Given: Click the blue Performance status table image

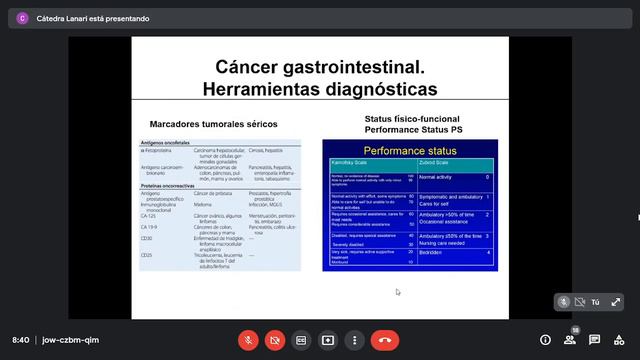Looking at the screenshot, I should click(410, 205).
